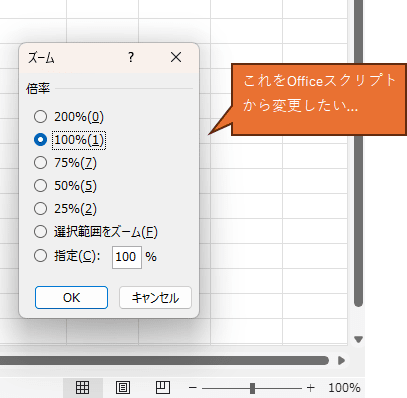Image resolution: width=407 pixels, height=398 pixels.
Task: Switch to Page Layout view
Action: click(x=123, y=388)
